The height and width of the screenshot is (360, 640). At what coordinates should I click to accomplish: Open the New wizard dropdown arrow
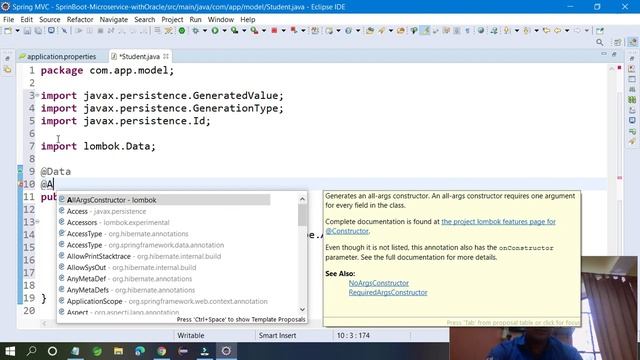(x=17, y=31)
